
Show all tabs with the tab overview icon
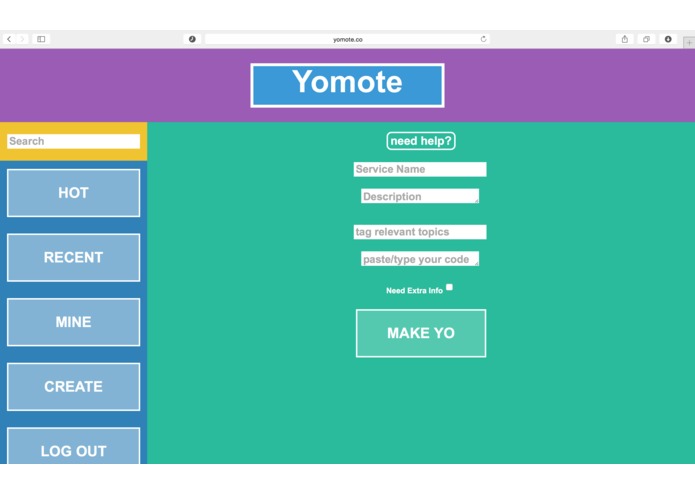point(646,39)
